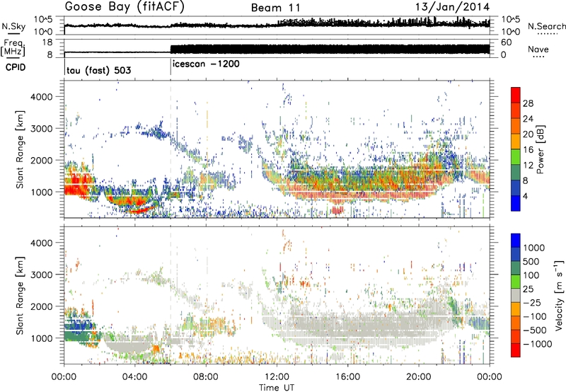Click the Beam 11 label
This screenshot has height=392, width=566.
(276, 8)
